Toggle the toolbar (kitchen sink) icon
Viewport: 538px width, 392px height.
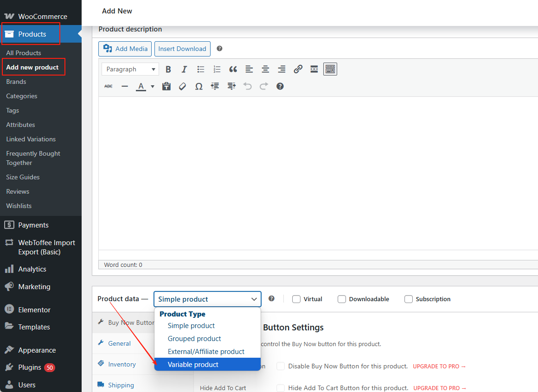pyautogui.click(x=330, y=70)
